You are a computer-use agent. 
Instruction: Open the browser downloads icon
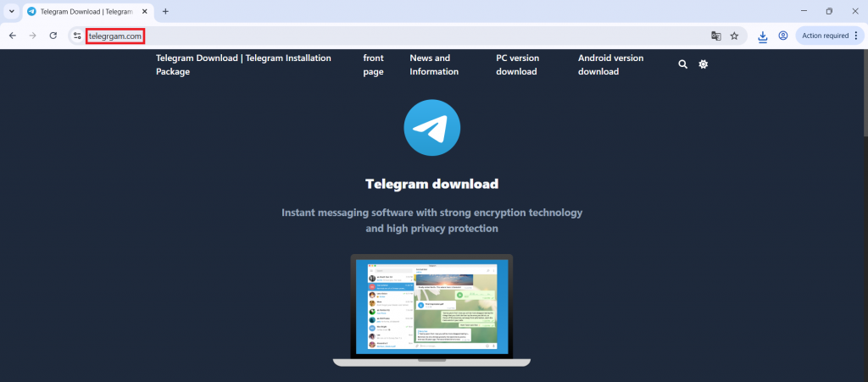(x=763, y=36)
